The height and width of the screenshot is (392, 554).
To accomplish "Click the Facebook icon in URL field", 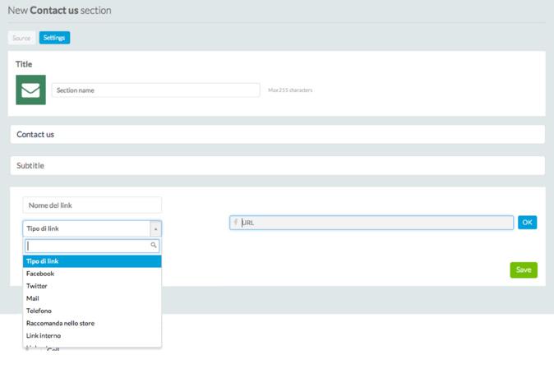I will point(236,223).
